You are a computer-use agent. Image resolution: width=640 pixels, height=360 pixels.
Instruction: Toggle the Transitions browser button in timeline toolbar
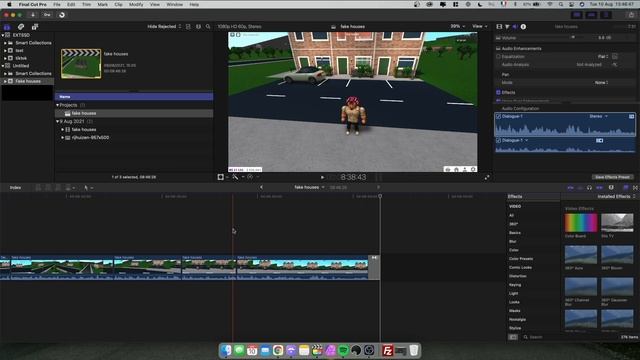[x=635, y=187]
